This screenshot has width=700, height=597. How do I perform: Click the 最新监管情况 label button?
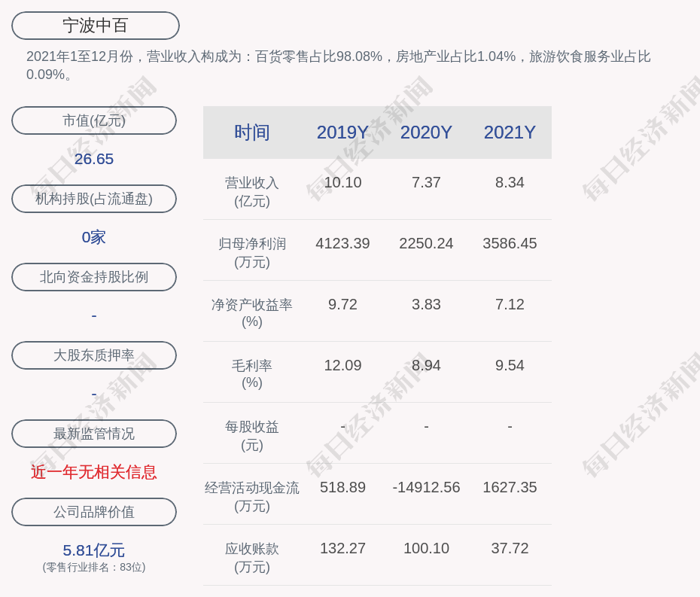point(94,434)
